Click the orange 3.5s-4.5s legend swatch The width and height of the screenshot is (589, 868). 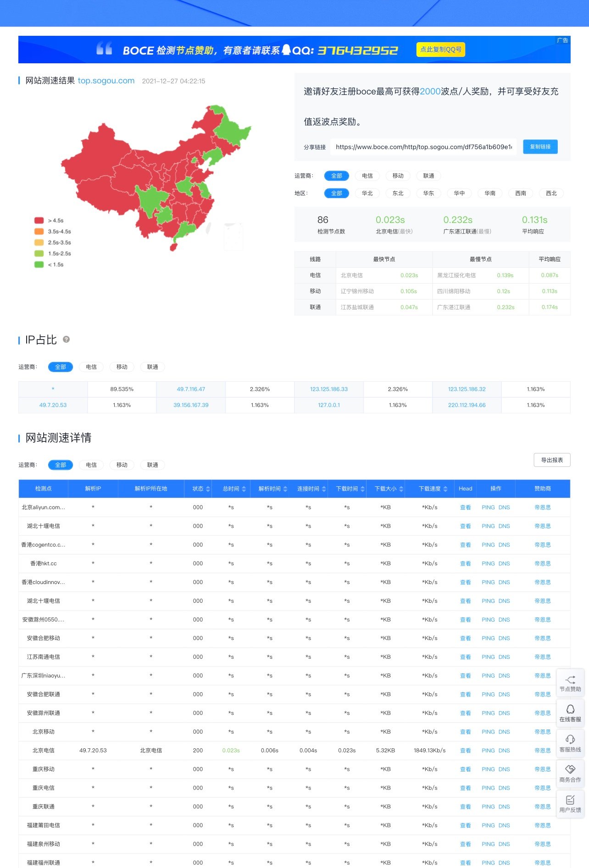point(39,232)
